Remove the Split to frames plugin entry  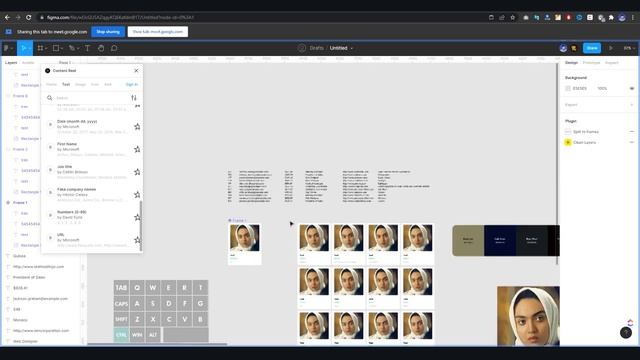(x=632, y=132)
